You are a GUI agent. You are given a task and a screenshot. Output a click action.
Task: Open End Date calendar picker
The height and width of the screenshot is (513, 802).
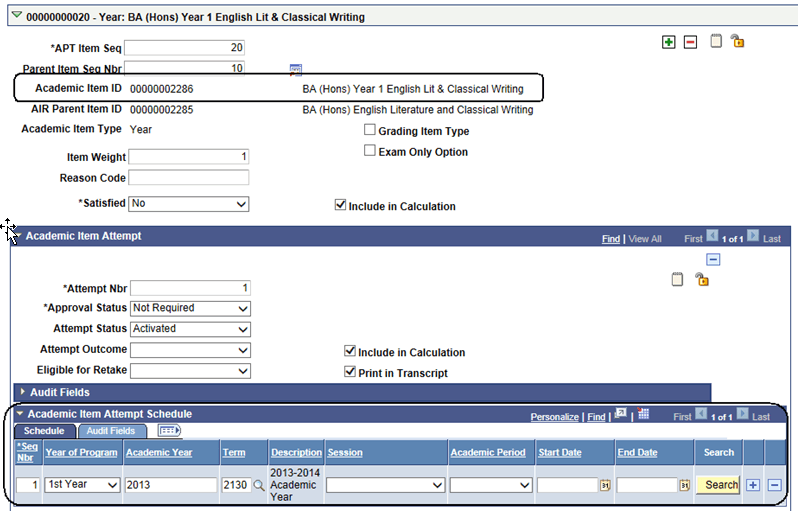pyautogui.click(x=684, y=485)
